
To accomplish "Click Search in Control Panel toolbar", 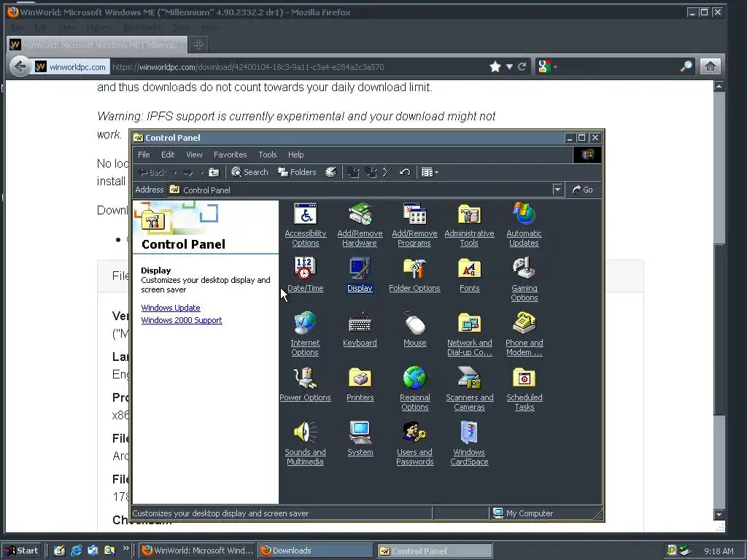I will pos(249,172).
